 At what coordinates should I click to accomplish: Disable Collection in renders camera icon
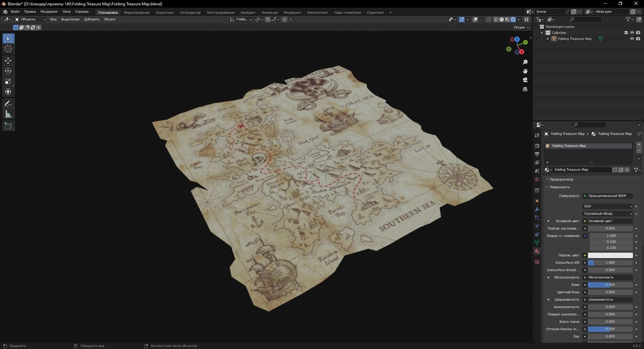tap(638, 33)
